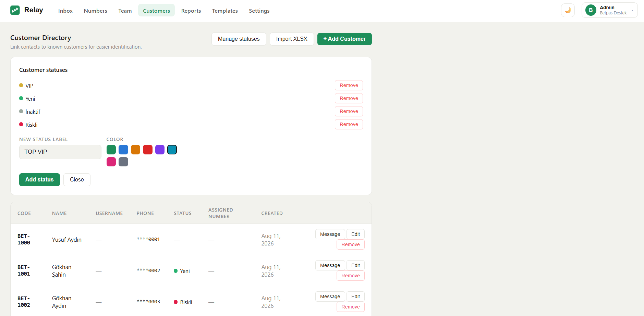
Task: Click the Add status button
Action: click(39, 180)
